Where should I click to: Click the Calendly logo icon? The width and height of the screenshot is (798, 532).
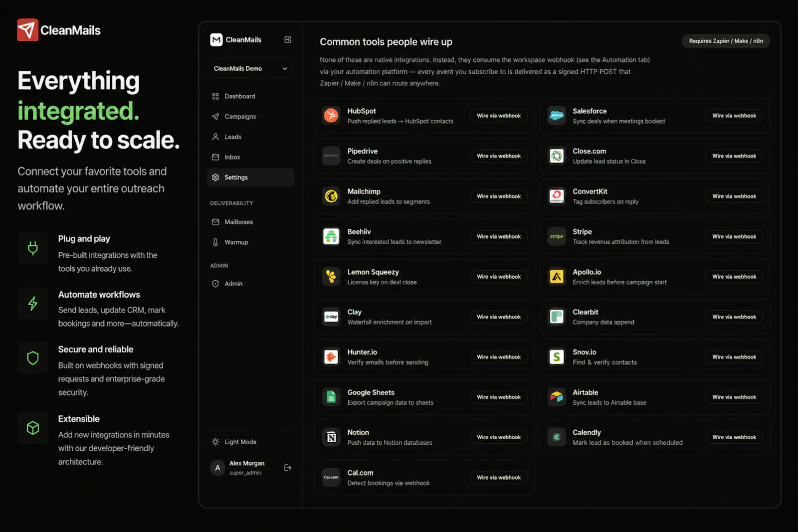[x=557, y=437]
